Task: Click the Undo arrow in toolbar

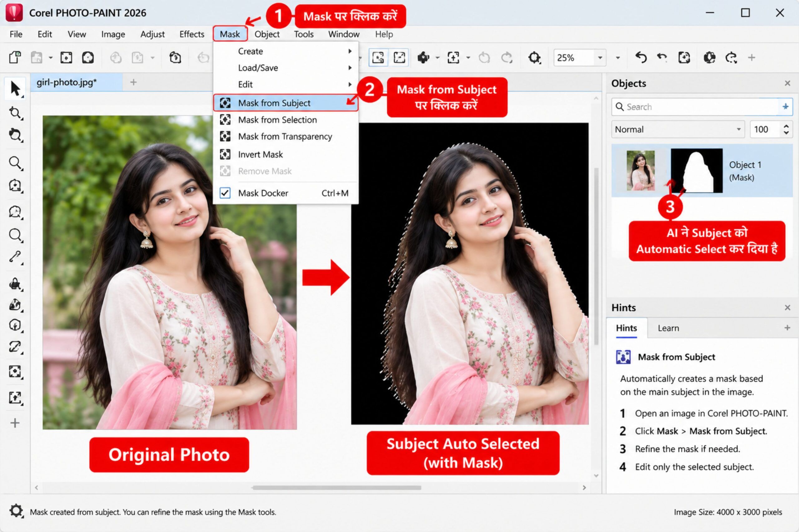Action: pyautogui.click(x=640, y=57)
